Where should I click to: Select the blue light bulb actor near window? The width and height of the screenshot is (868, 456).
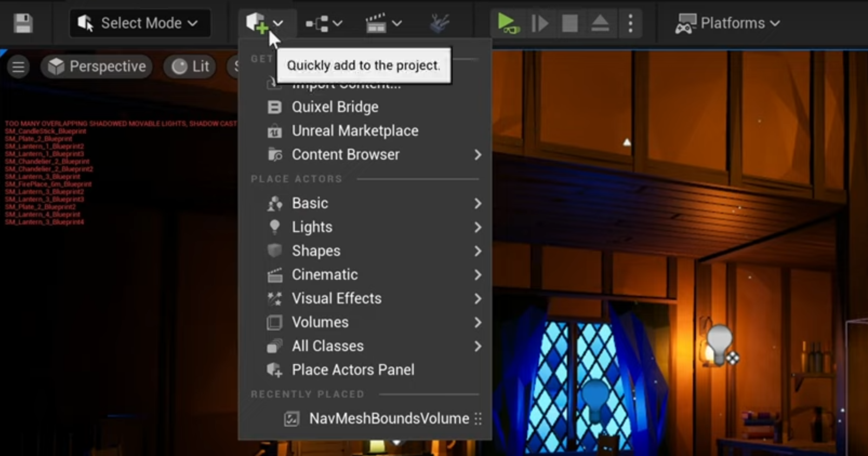tap(596, 399)
